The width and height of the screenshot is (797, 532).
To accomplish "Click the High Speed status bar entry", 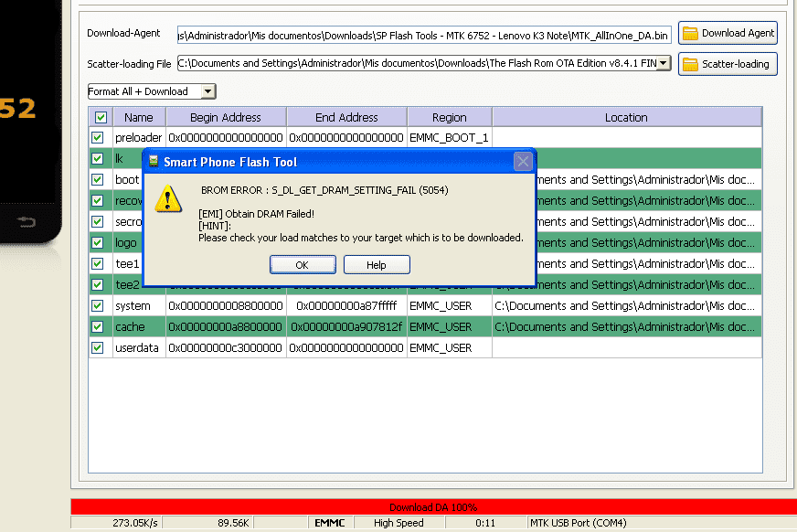I will (x=398, y=523).
